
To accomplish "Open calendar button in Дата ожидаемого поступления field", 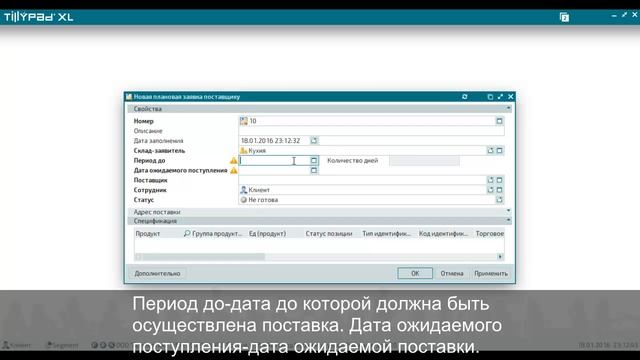I will [x=313, y=170].
